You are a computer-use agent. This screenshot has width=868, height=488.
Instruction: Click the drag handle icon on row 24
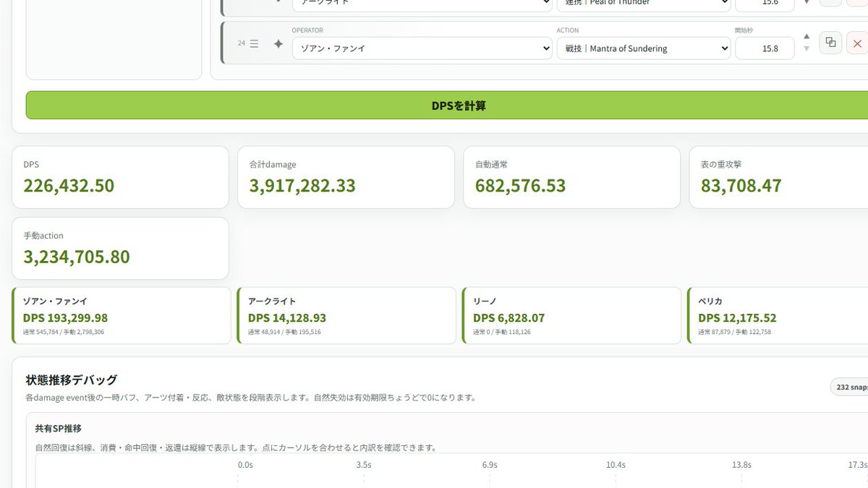[254, 44]
